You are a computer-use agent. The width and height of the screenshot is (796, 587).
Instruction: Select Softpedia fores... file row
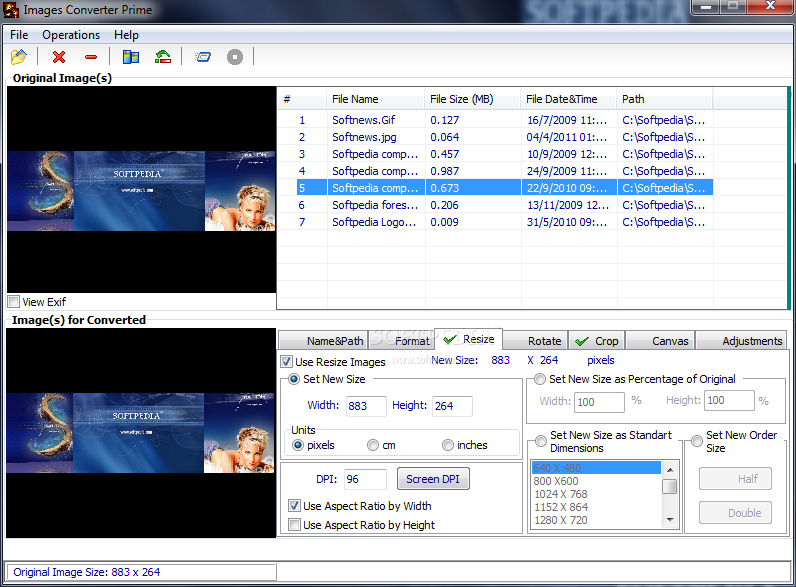(495, 205)
